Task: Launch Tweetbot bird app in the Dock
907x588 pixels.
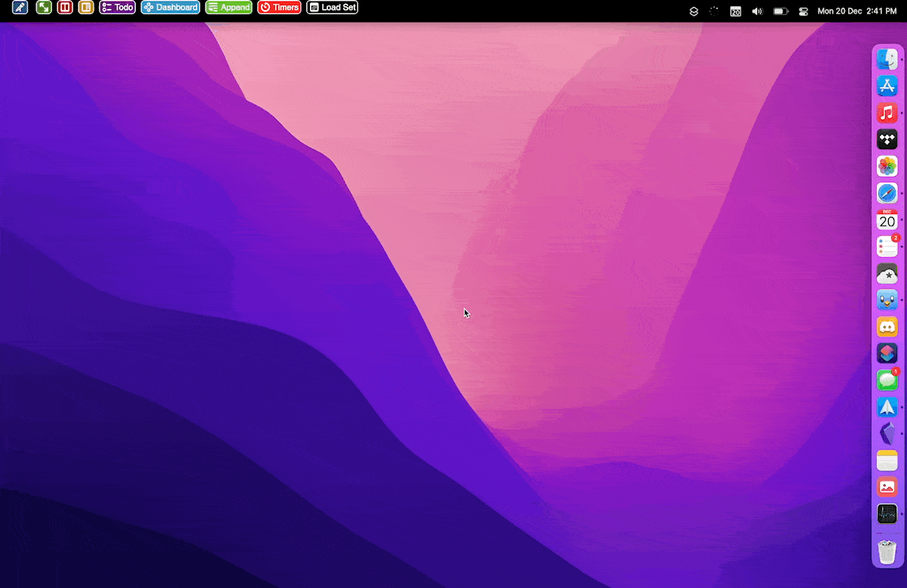Action: pyautogui.click(x=887, y=300)
